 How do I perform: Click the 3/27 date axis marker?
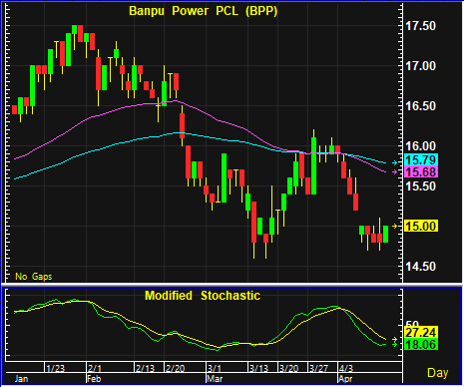coord(319,368)
